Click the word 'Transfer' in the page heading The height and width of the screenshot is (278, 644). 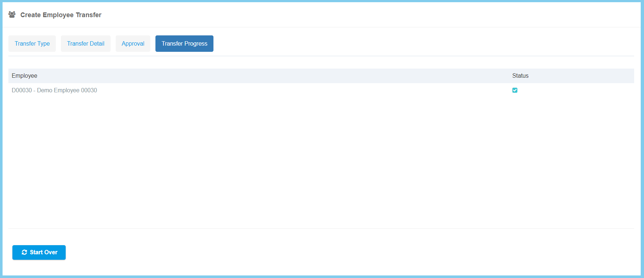(89, 15)
